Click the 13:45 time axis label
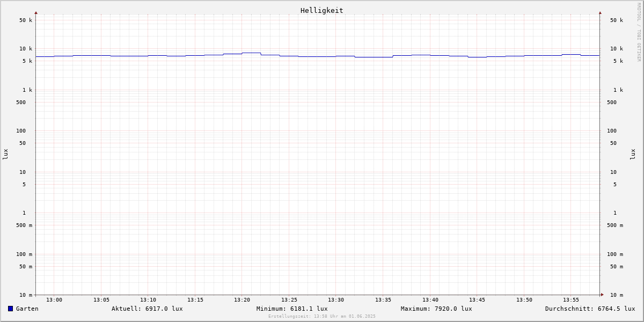 pos(477,300)
